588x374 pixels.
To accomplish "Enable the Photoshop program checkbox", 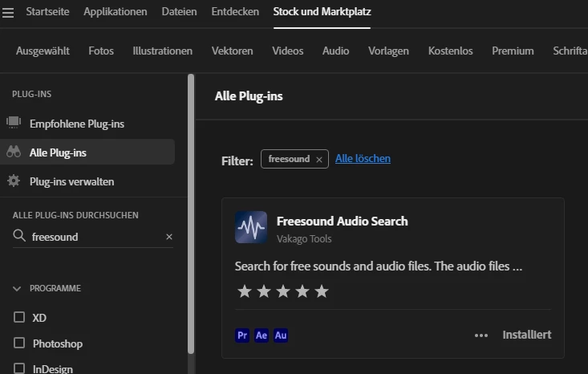I will (x=19, y=343).
